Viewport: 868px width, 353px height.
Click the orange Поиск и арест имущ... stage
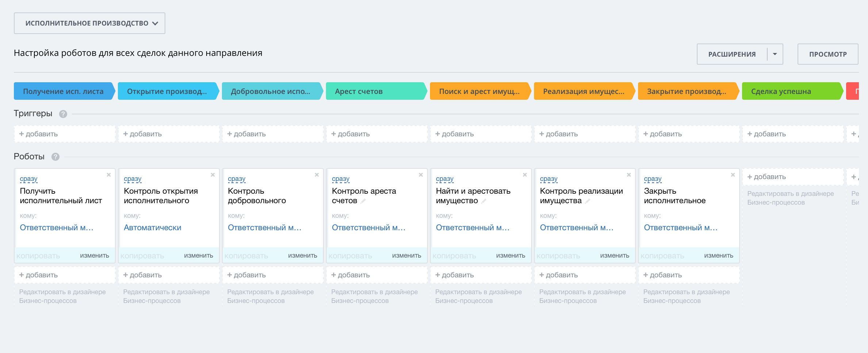pos(479,91)
